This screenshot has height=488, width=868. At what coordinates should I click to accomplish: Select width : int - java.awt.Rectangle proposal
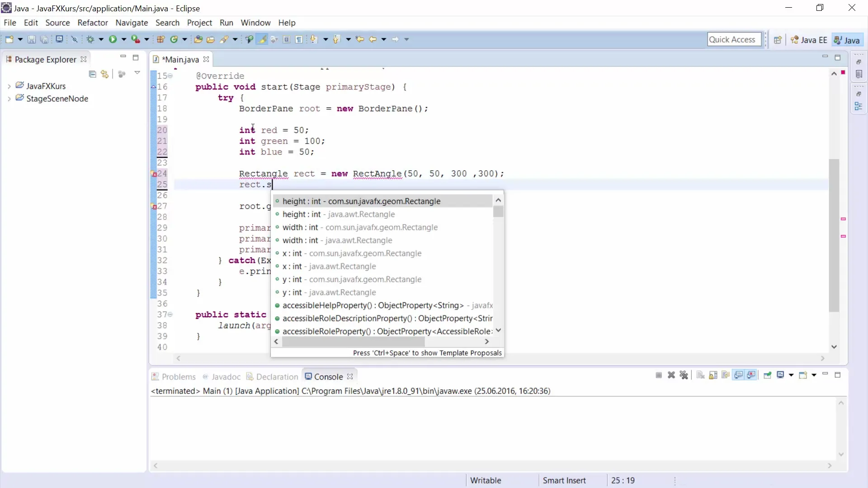coord(382,240)
